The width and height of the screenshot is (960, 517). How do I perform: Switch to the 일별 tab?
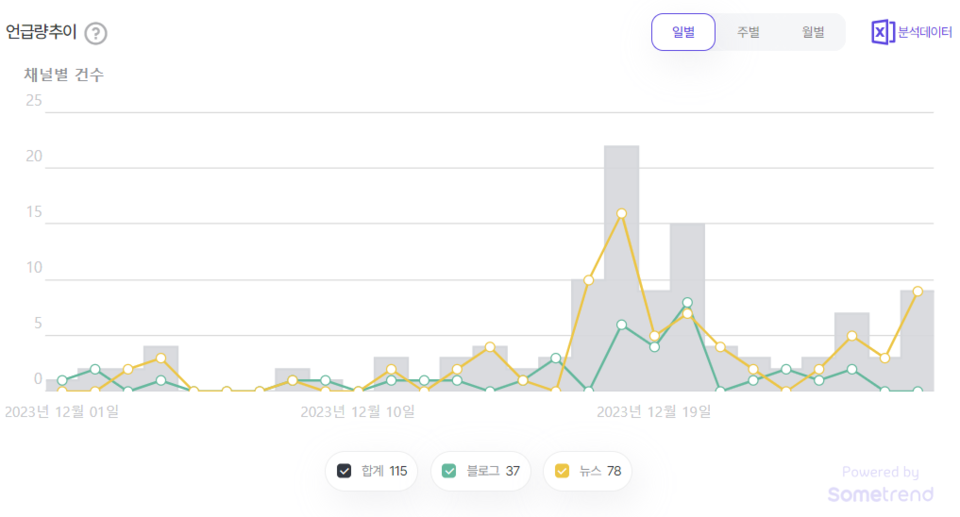683,32
